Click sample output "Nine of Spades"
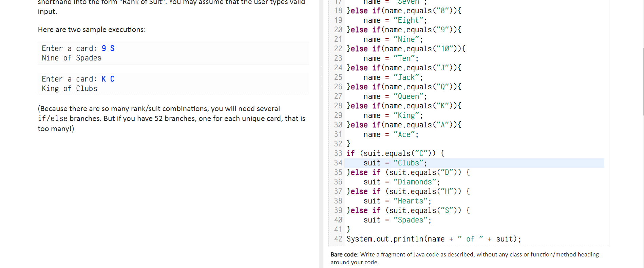644x268 pixels. point(72,58)
